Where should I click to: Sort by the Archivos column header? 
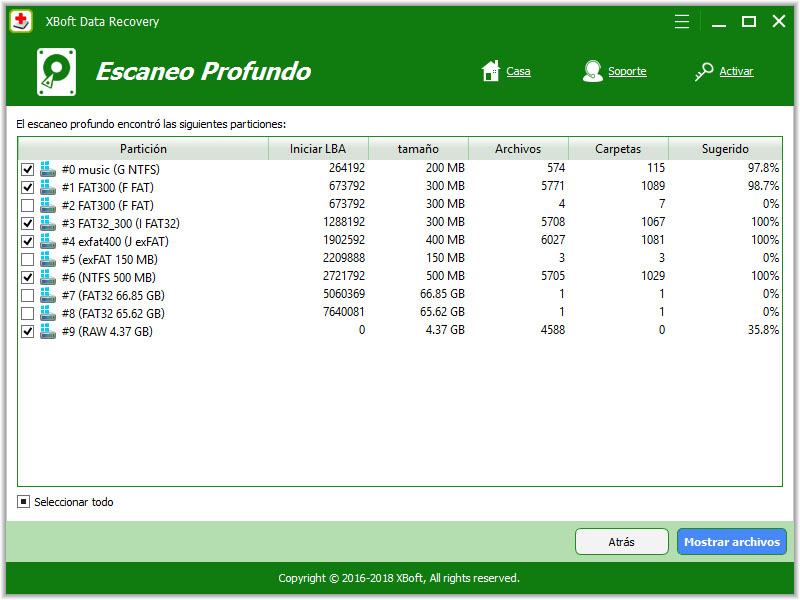point(518,148)
